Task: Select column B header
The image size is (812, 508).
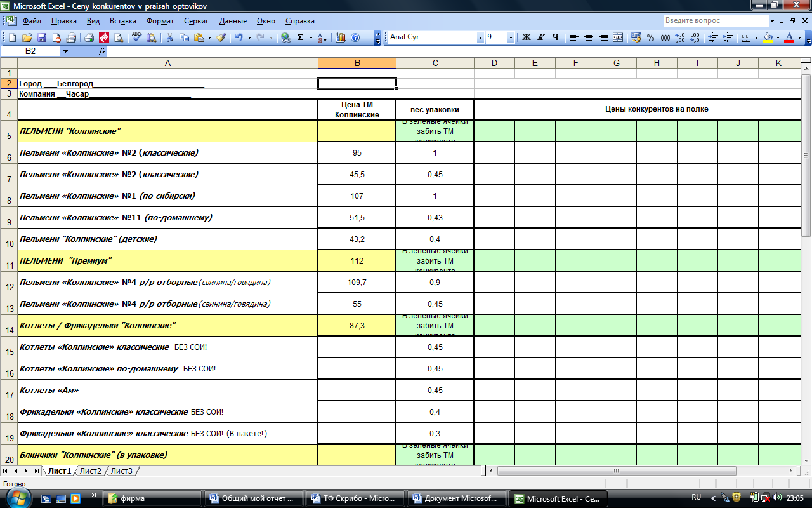Action: point(357,63)
